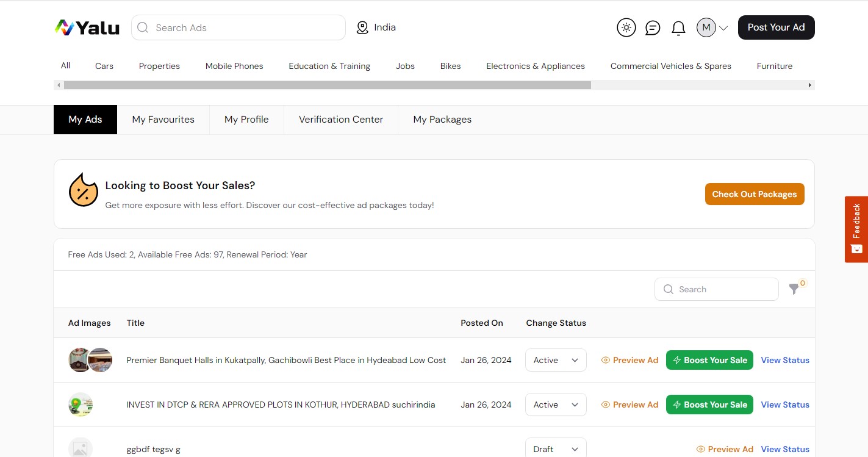Preview Ad for ggbdf tegsv g
Viewport: 868px width, 457px height.
click(725, 449)
